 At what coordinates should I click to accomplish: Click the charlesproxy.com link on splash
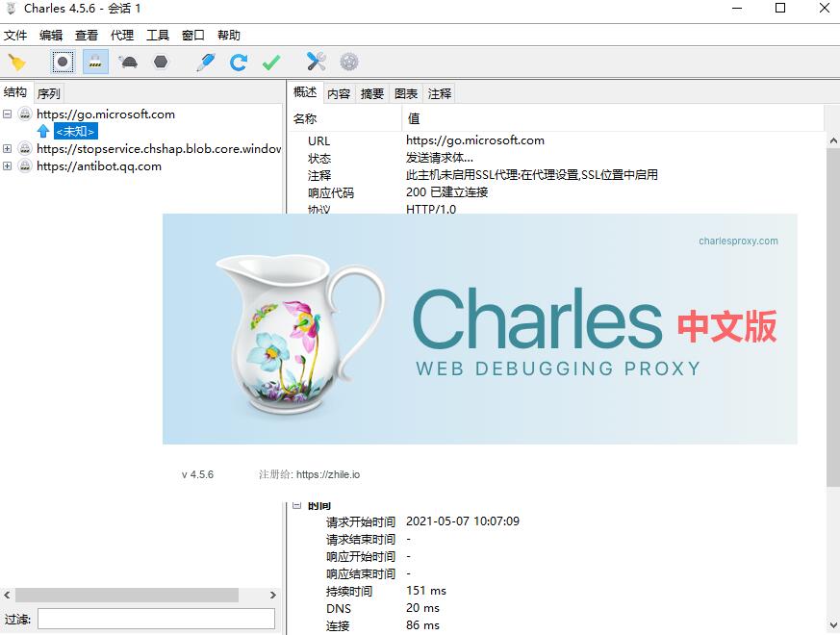[x=738, y=241]
